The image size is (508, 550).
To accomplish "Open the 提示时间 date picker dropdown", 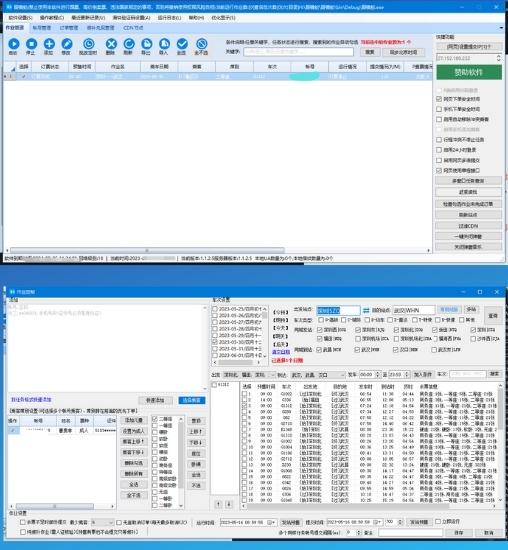I will coord(378,522).
